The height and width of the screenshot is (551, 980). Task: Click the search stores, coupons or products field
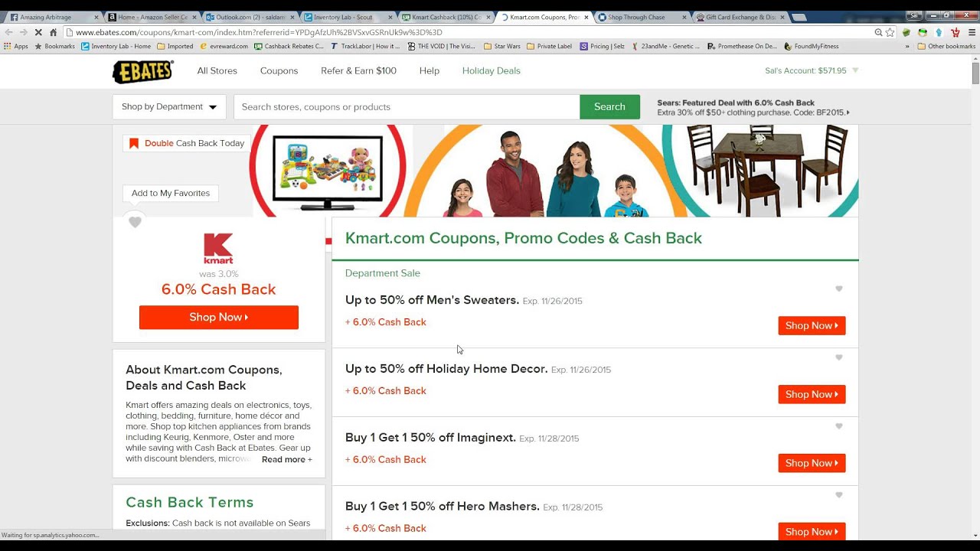(407, 107)
